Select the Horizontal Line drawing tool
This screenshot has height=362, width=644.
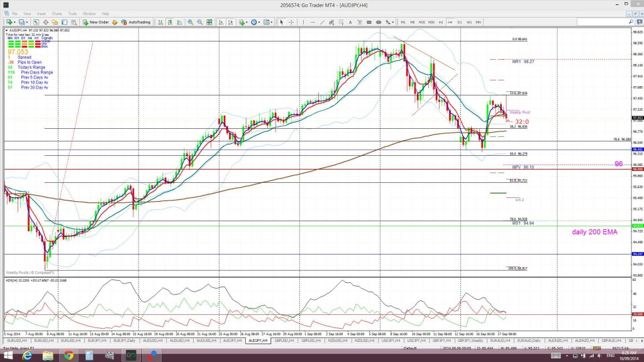313,22
